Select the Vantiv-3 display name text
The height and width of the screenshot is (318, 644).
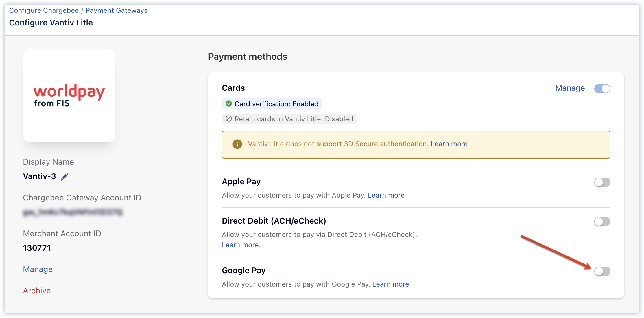(40, 176)
